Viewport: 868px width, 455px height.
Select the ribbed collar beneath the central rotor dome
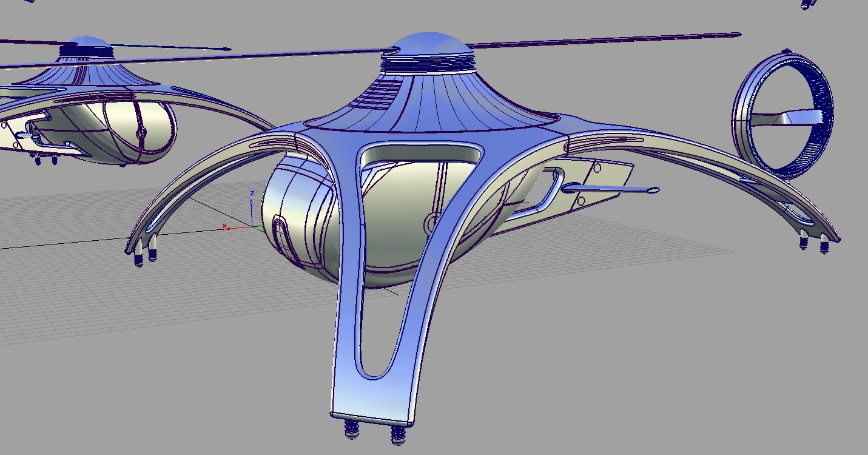[428, 63]
